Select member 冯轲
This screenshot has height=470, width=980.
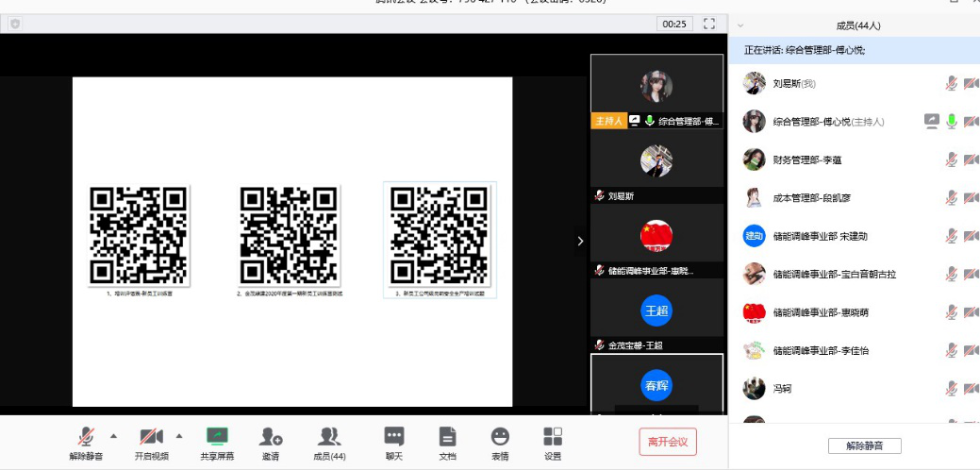854,388
